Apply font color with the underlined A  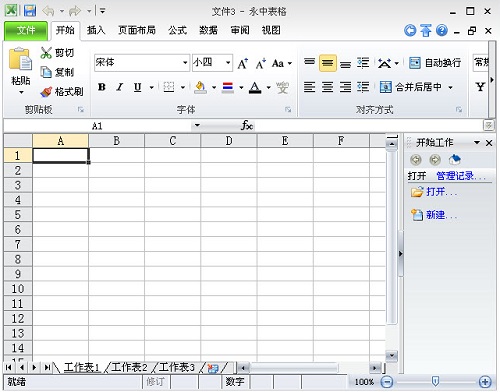(255, 87)
